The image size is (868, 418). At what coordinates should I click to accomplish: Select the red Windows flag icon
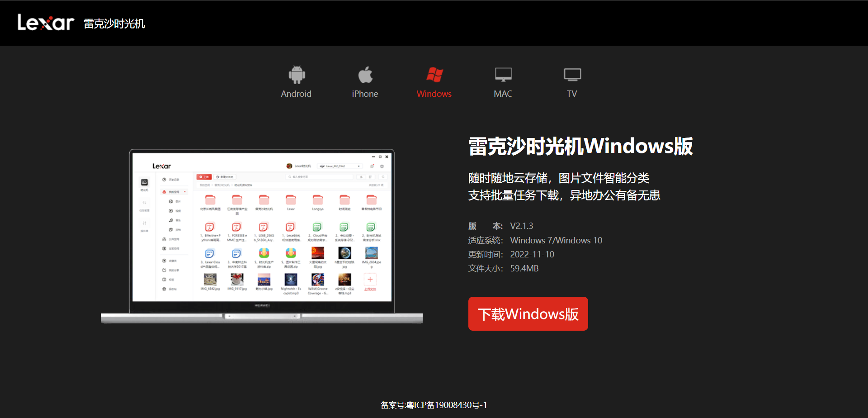(434, 75)
